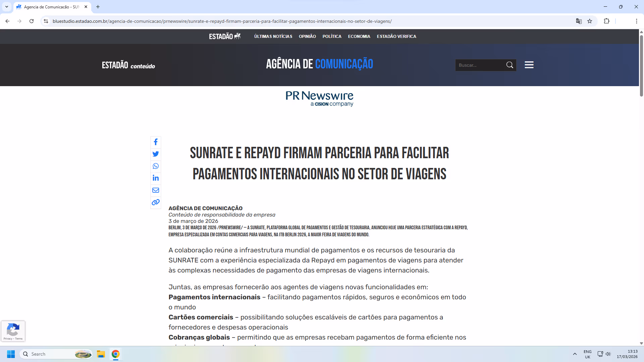Click the article headline text
Viewport: 644px width, 362px height.
(x=319, y=164)
